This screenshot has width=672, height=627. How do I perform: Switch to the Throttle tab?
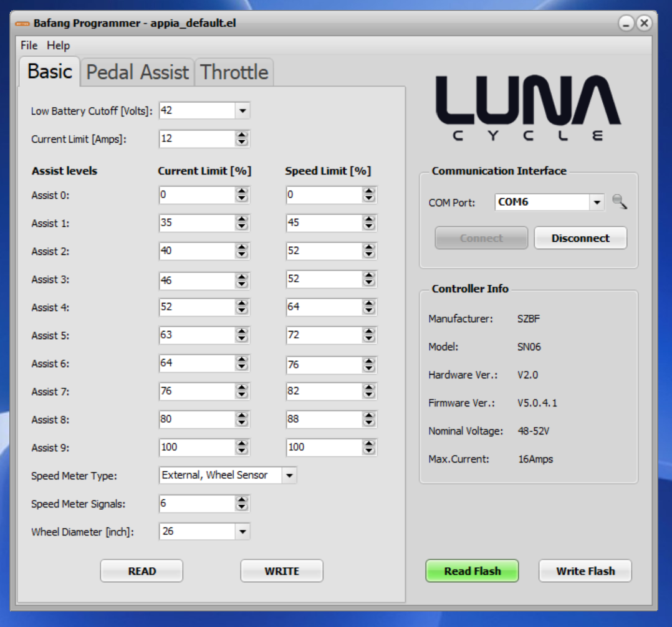tap(234, 72)
